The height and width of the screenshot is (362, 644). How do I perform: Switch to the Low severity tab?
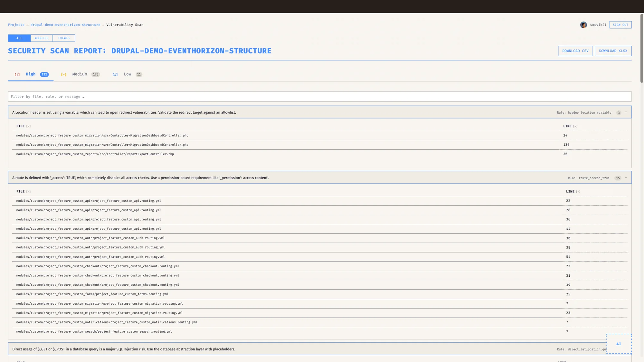(x=128, y=74)
